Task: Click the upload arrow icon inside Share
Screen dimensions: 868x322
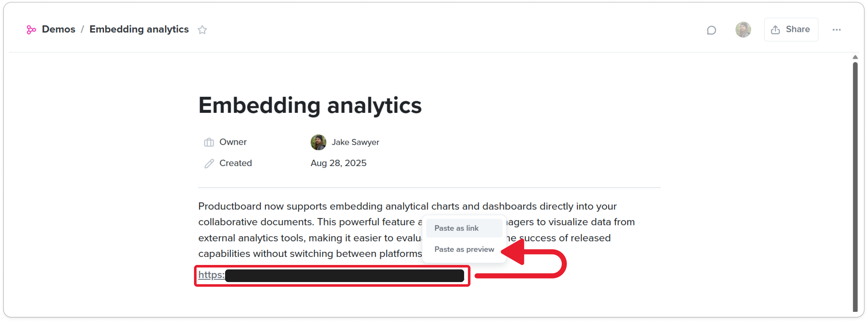Action: pos(776,29)
